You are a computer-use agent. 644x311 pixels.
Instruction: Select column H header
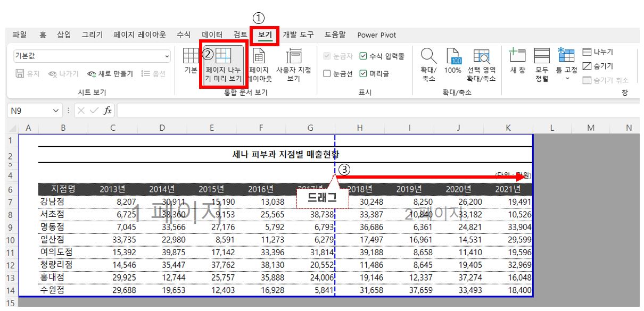pyautogui.click(x=360, y=128)
